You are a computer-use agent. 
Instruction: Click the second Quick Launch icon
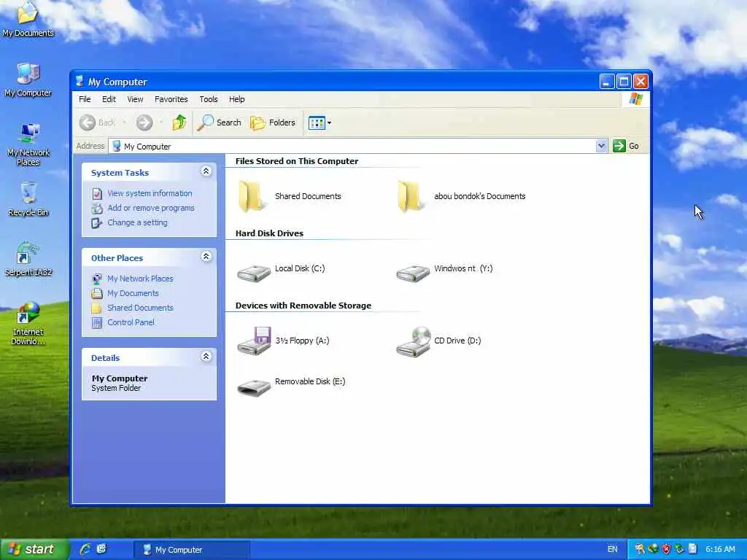pyautogui.click(x=101, y=549)
